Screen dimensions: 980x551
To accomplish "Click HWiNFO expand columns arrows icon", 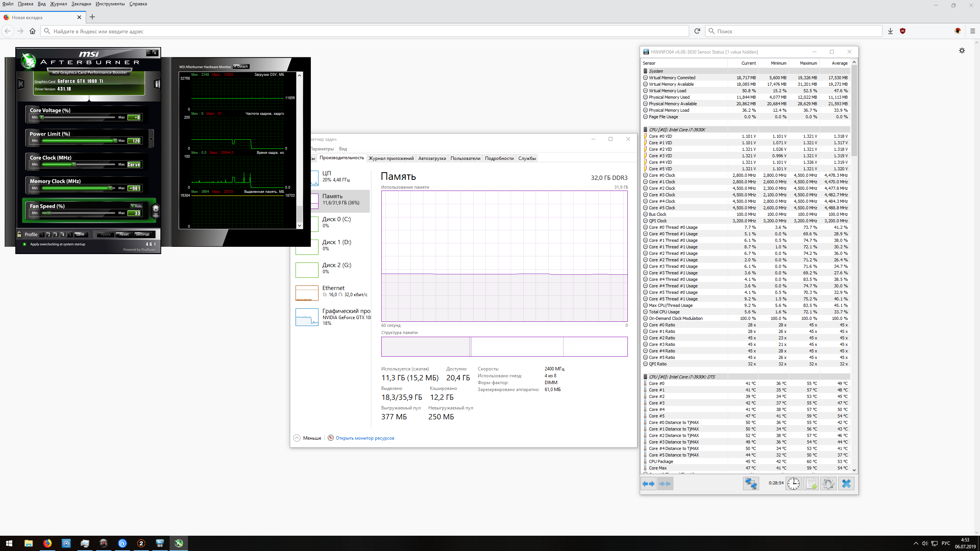I will tap(648, 484).
